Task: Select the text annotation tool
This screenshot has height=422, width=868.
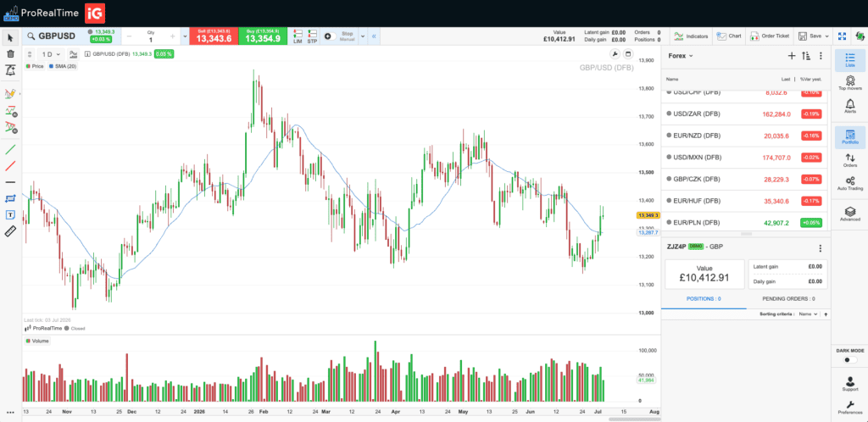Action: pos(10,214)
